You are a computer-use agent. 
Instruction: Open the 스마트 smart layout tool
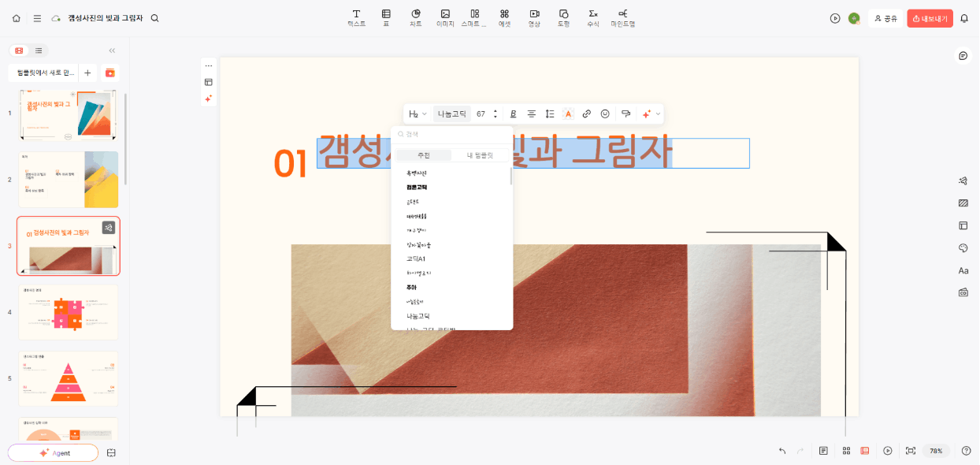(x=474, y=18)
